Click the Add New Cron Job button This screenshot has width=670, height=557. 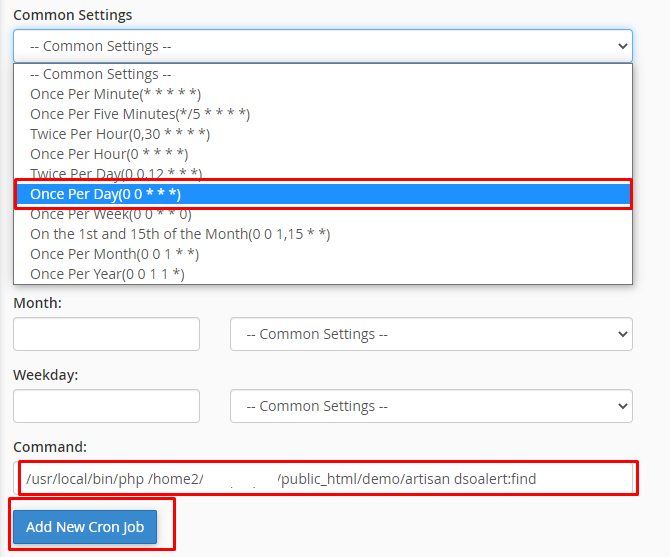(84, 527)
